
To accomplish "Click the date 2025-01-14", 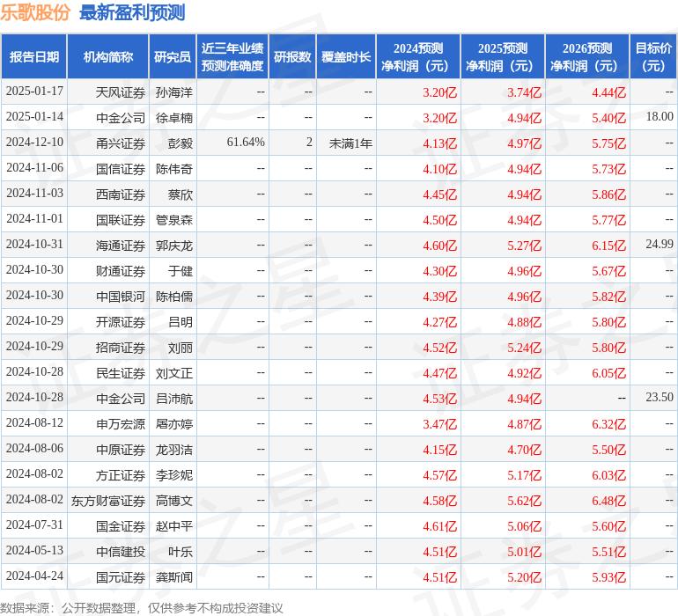I will coord(34,117).
